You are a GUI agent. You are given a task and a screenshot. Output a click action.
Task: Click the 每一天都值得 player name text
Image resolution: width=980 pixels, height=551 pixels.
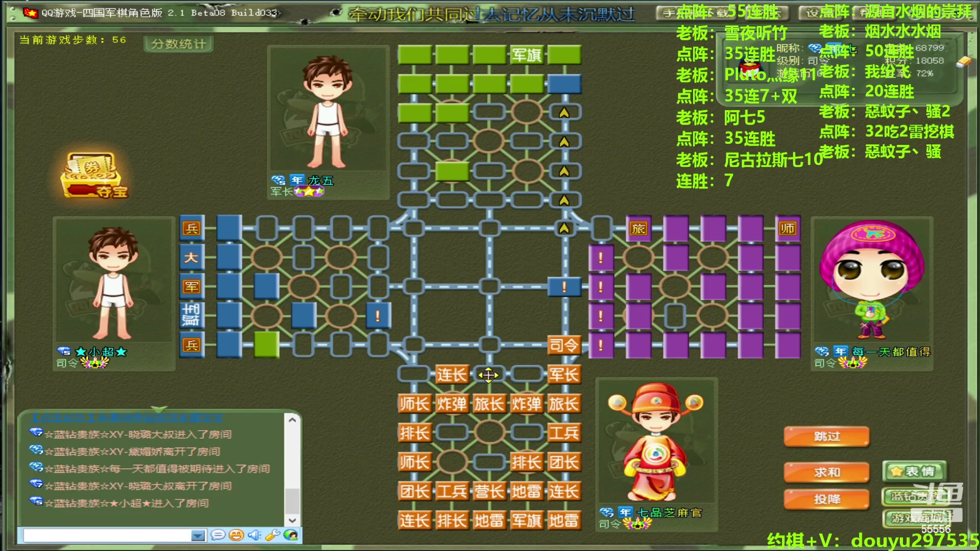(891, 352)
